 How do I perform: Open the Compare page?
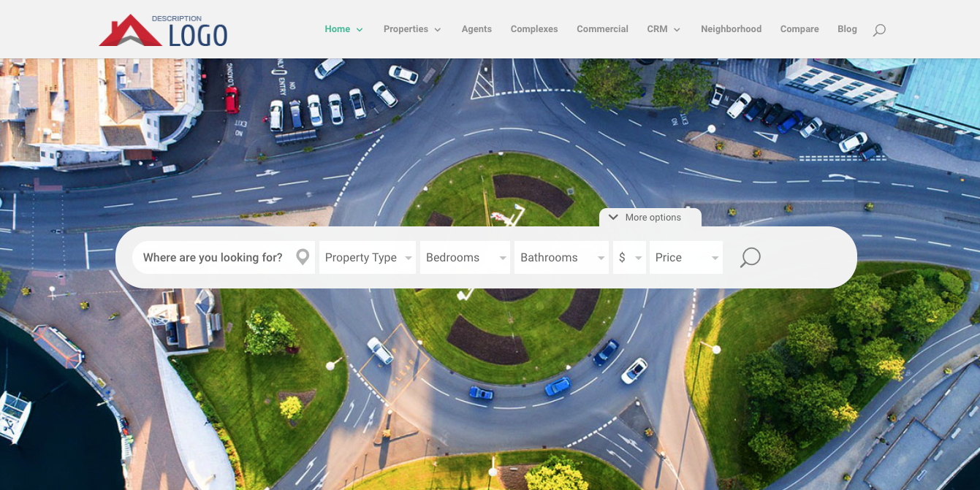coord(799,29)
